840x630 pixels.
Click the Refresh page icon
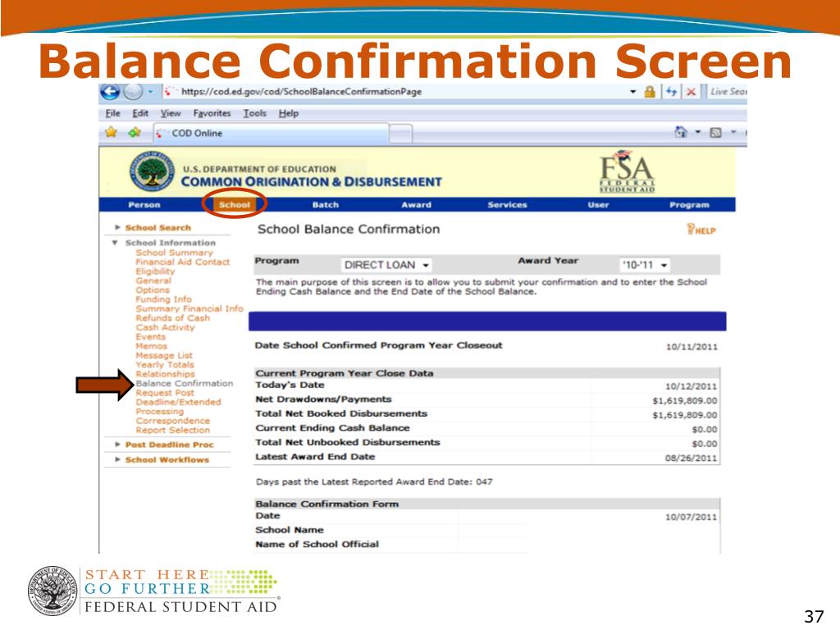coord(671,92)
